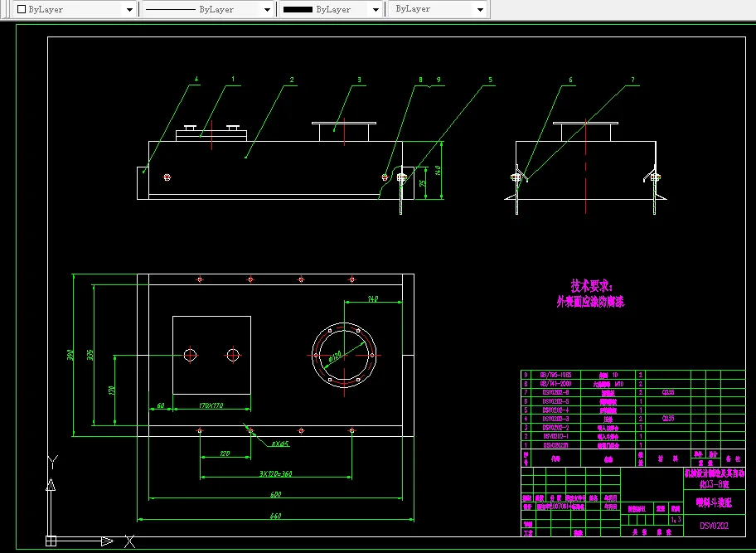
Task: Pick the 140 dimension in the plan view
Action: [x=373, y=299]
